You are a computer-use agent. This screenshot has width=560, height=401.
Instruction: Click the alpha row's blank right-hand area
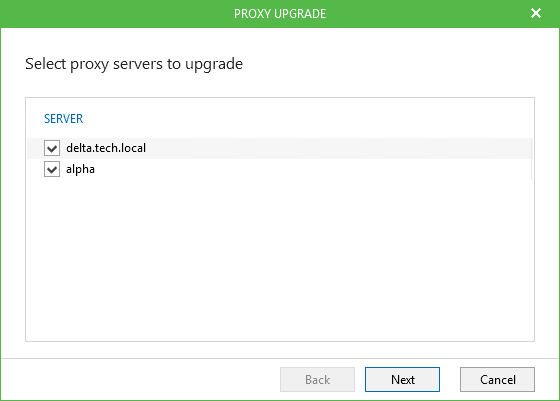click(312, 169)
